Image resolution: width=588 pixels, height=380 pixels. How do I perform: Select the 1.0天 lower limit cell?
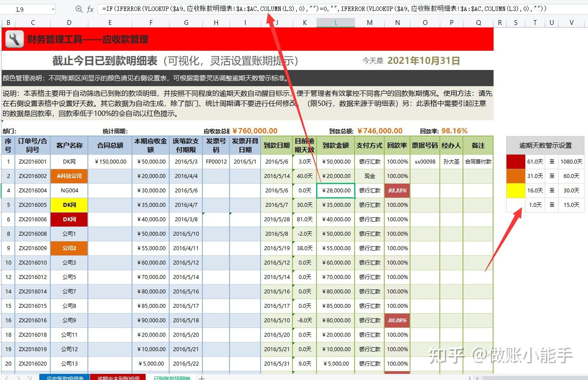[535, 205]
